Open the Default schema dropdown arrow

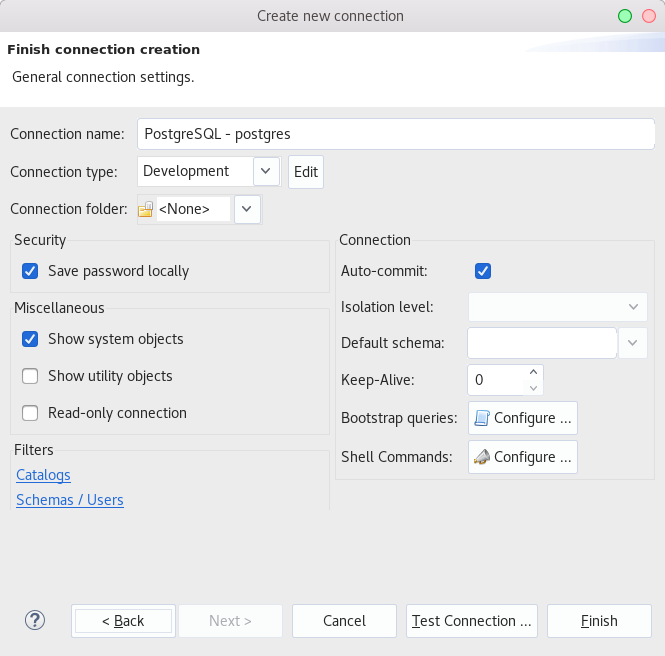click(x=633, y=343)
